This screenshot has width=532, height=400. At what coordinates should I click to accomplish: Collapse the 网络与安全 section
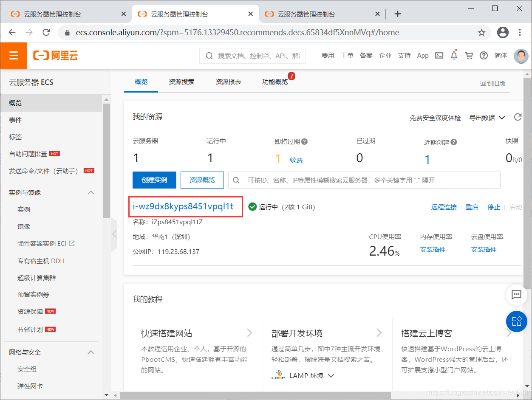coord(91,352)
